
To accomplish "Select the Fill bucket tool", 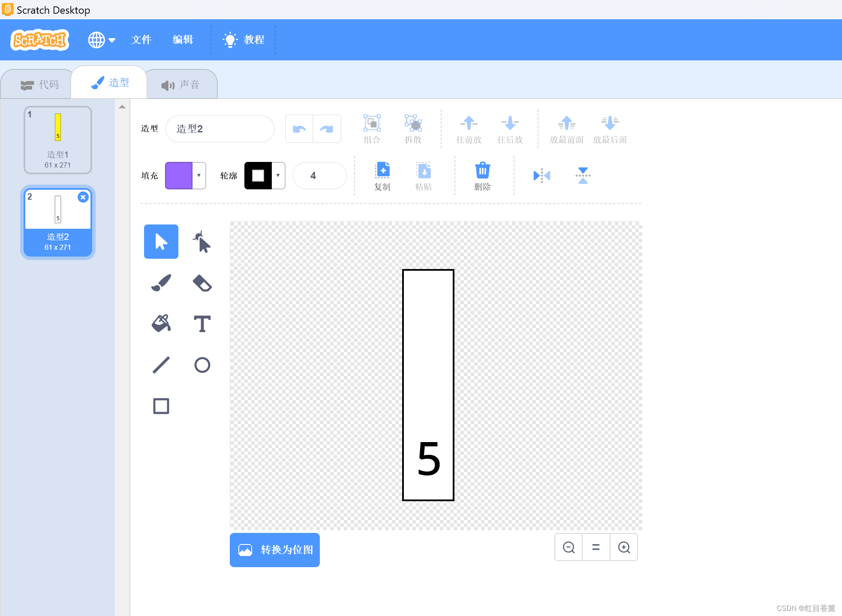I will [x=161, y=323].
